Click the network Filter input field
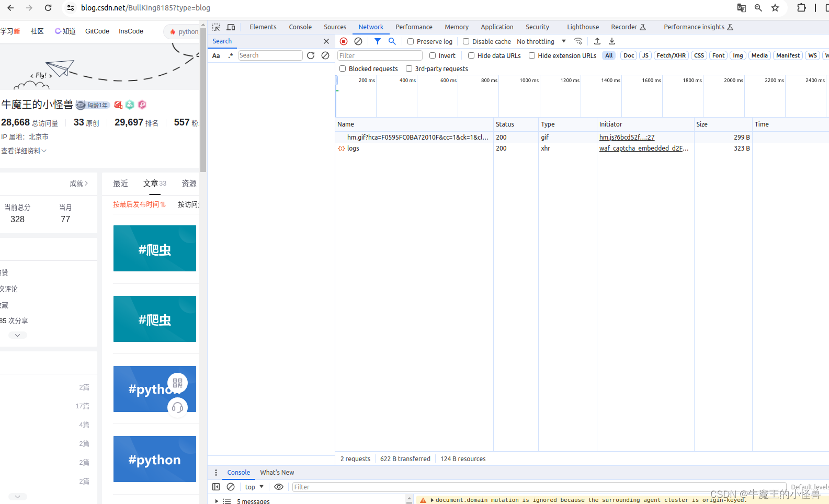This screenshot has height=504, width=829. [x=380, y=55]
